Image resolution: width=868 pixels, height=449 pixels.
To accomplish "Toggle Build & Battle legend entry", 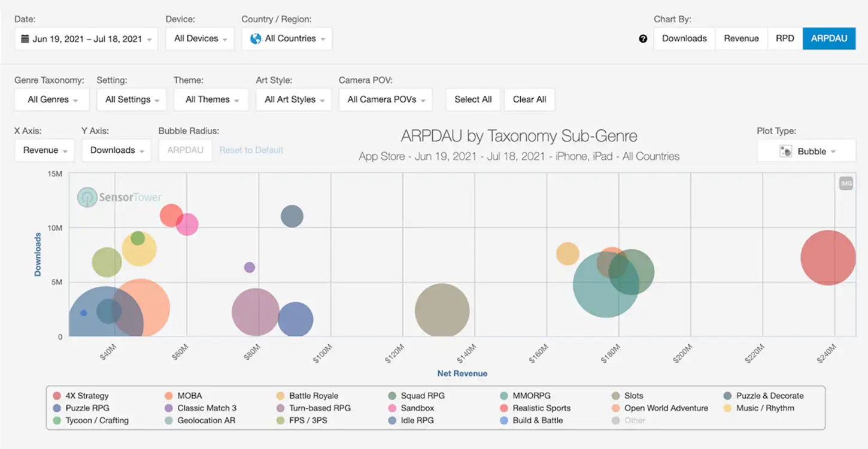I will pos(532,420).
